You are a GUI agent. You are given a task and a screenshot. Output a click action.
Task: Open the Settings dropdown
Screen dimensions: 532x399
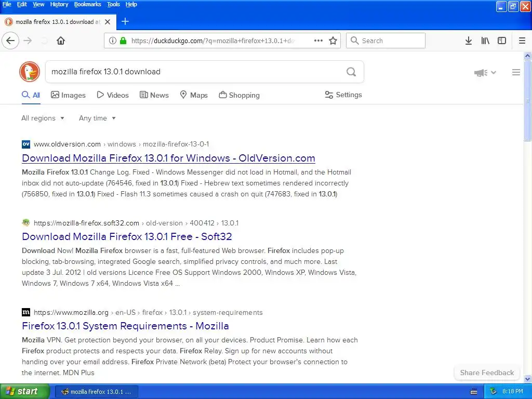pyautogui.click(x=343, y=95)
